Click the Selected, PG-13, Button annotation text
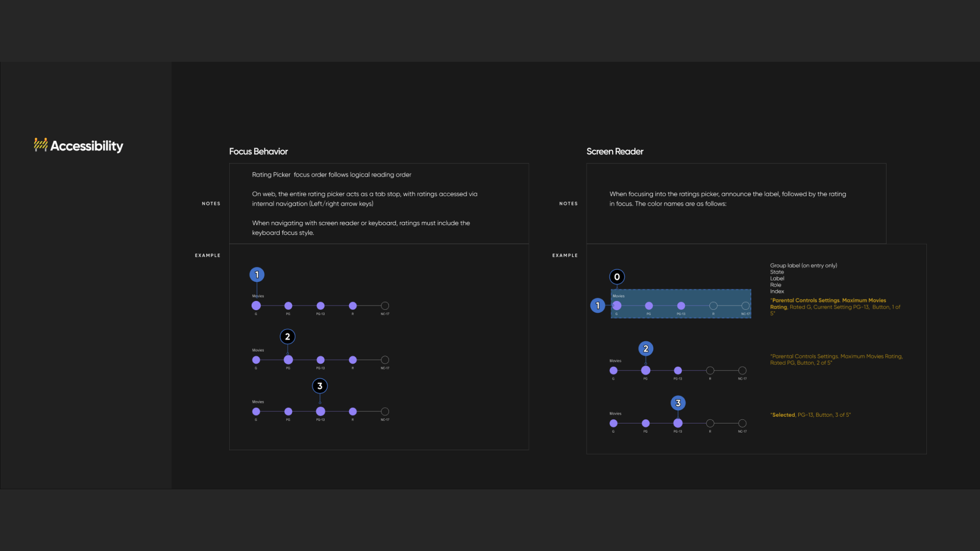 811,415
